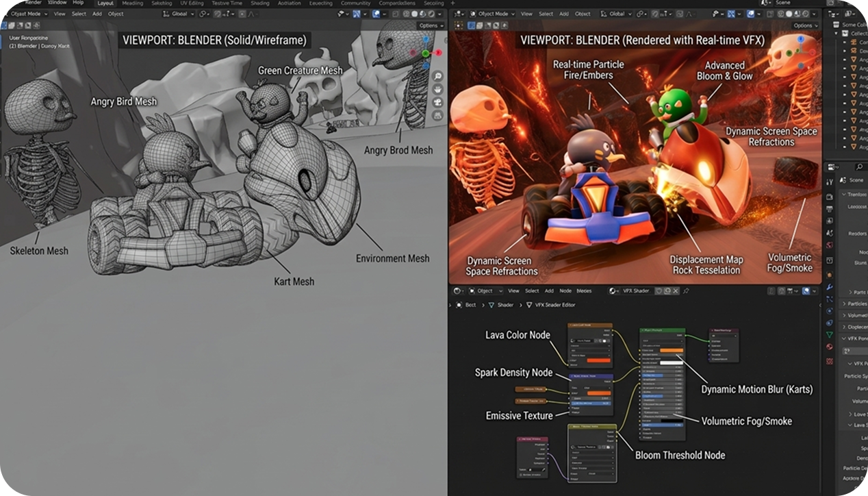Open the Add menu in the right viewport header

tap(563, 14)
